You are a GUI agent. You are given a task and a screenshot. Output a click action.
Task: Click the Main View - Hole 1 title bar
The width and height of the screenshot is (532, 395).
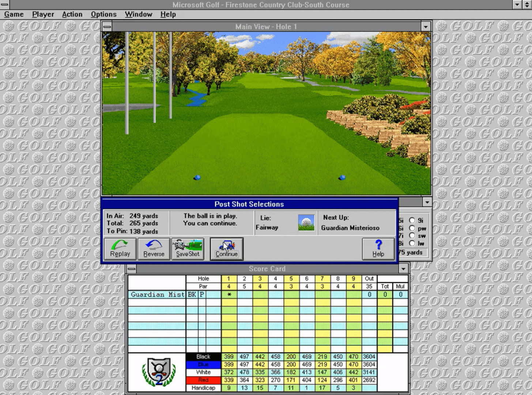[266, 27]
